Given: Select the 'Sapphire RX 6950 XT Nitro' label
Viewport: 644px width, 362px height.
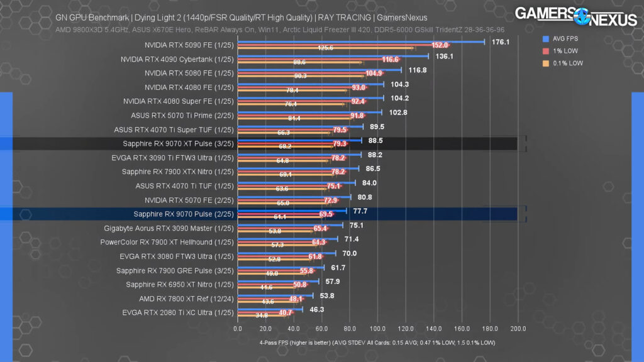Looking at the screenshot, I should (x=169, y=285).
